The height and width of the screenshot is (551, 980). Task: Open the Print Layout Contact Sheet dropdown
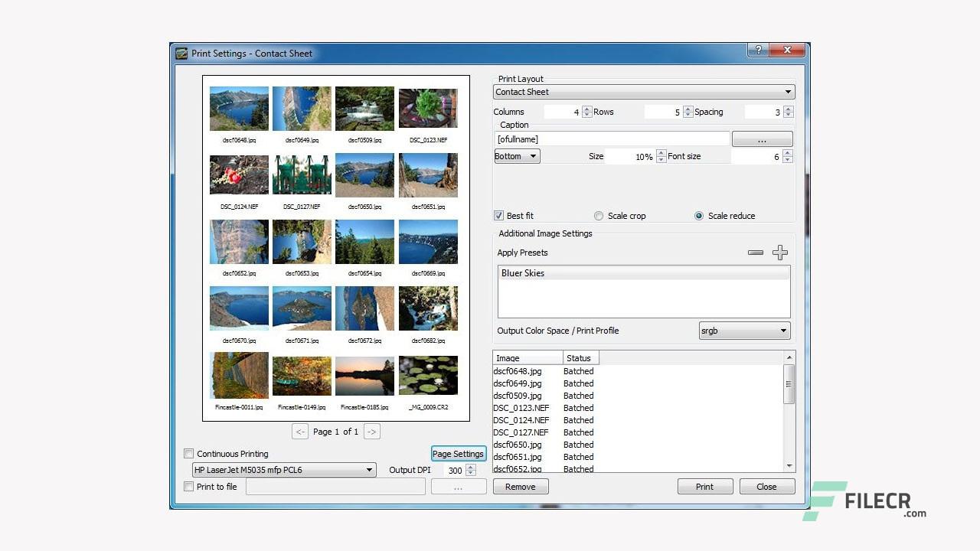(x=644, y=92)
